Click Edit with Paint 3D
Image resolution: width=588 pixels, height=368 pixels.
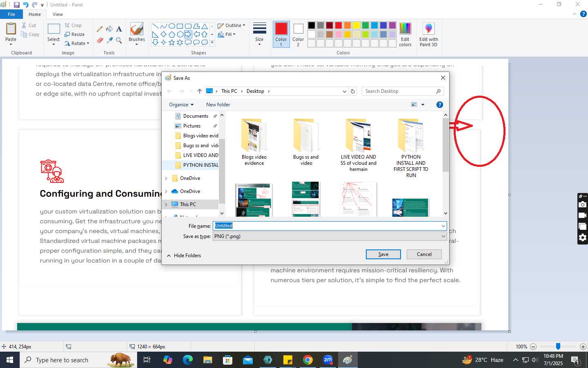point(428,34)
